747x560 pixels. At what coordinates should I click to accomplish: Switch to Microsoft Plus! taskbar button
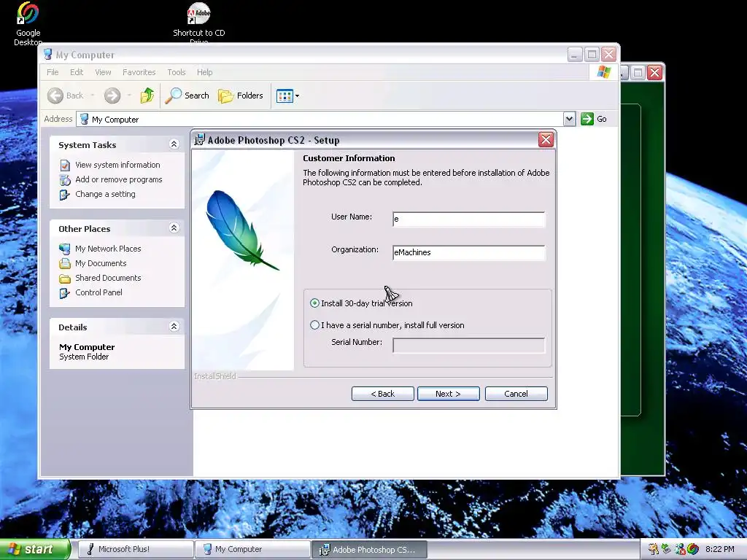[135, 549]
